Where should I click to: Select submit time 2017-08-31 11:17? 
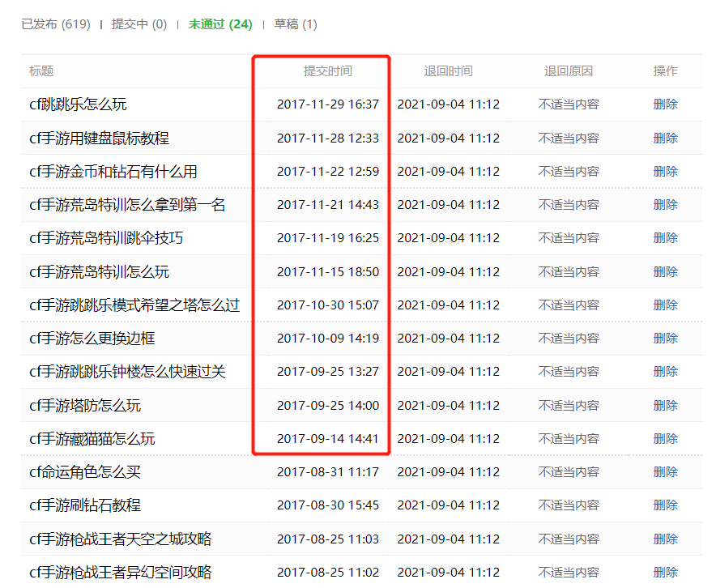click(328, 472)
